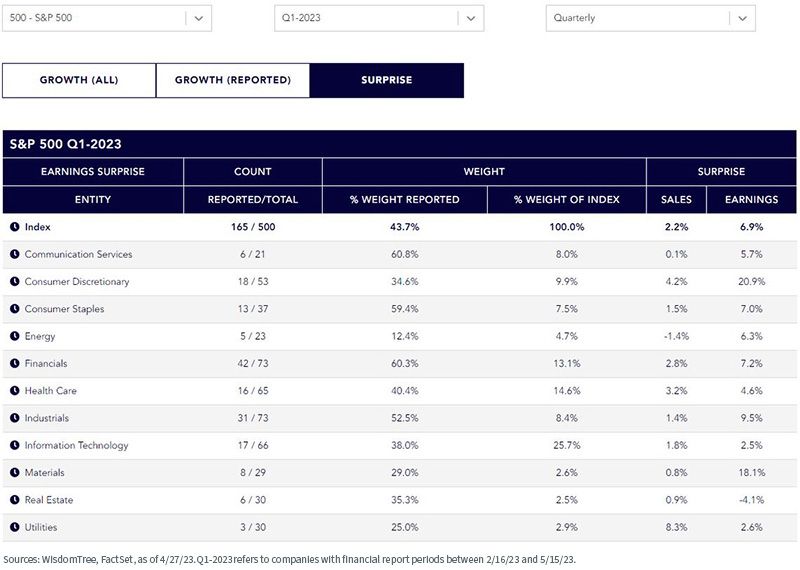
Task: Click the clock icon beside Health Care
Action: pos(14,390)
